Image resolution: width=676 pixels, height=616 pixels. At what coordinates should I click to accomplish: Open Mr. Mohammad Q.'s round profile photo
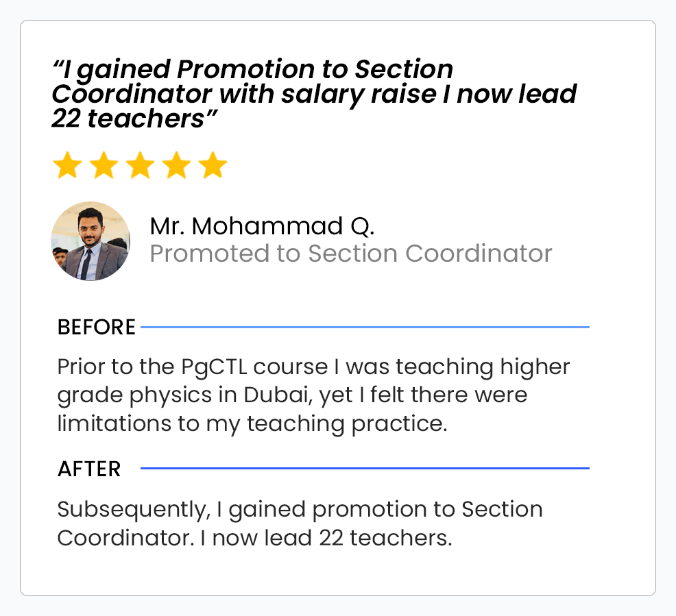coord(90,241)
